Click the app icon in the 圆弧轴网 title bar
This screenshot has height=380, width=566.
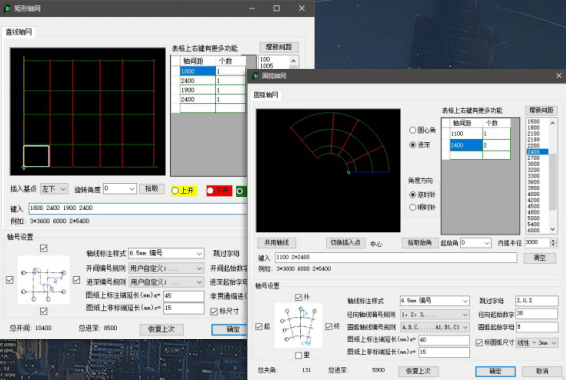pos(256,76)
